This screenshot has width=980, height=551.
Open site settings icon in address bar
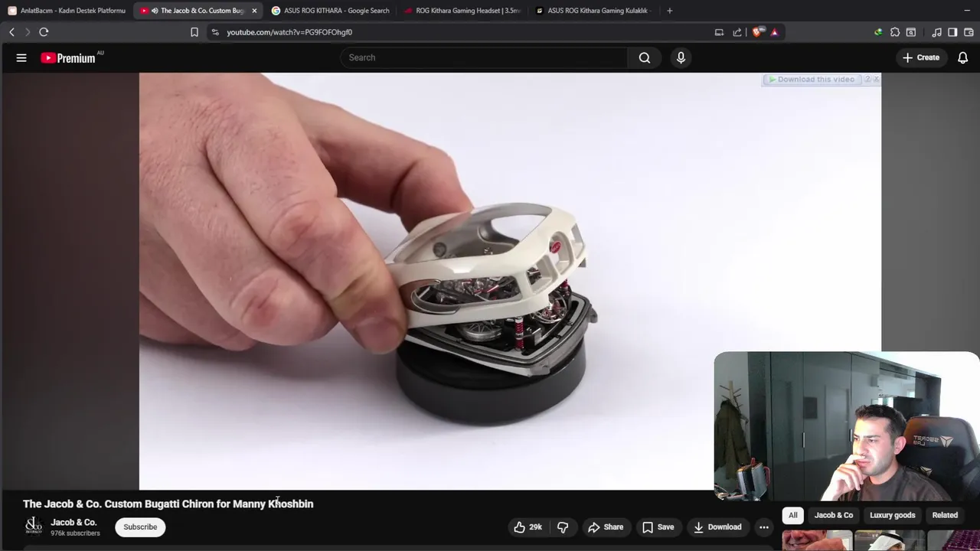[214, 32]
